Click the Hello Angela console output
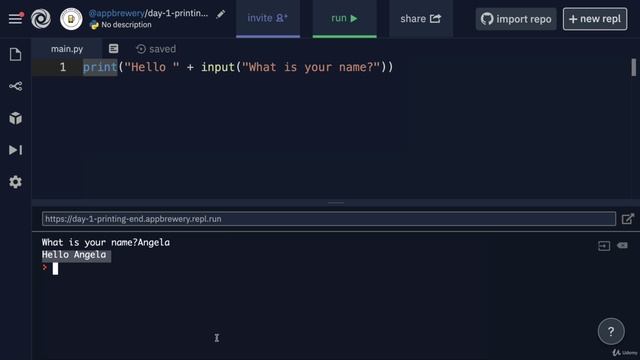This screenshot has width=640, height=360. [74, 255]
